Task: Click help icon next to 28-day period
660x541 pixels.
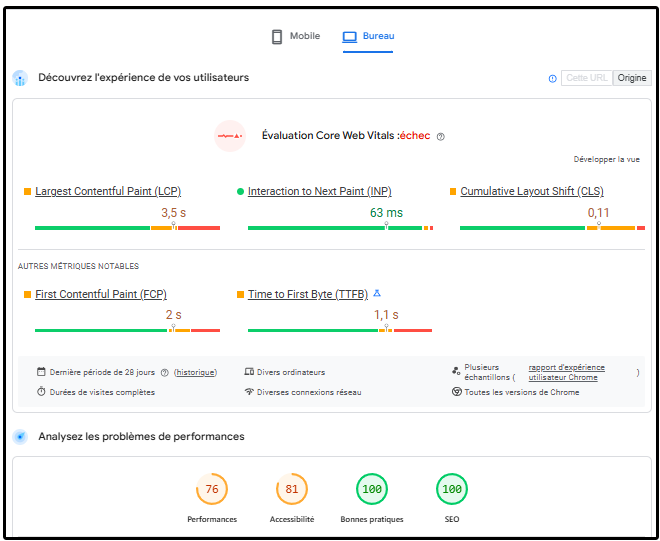Action: [x=165, y=372]
